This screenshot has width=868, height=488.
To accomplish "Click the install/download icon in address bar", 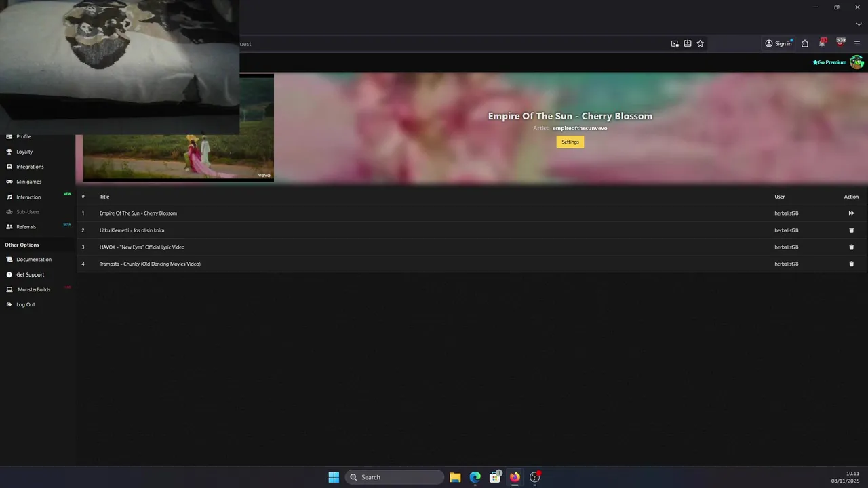I will 688,43.
